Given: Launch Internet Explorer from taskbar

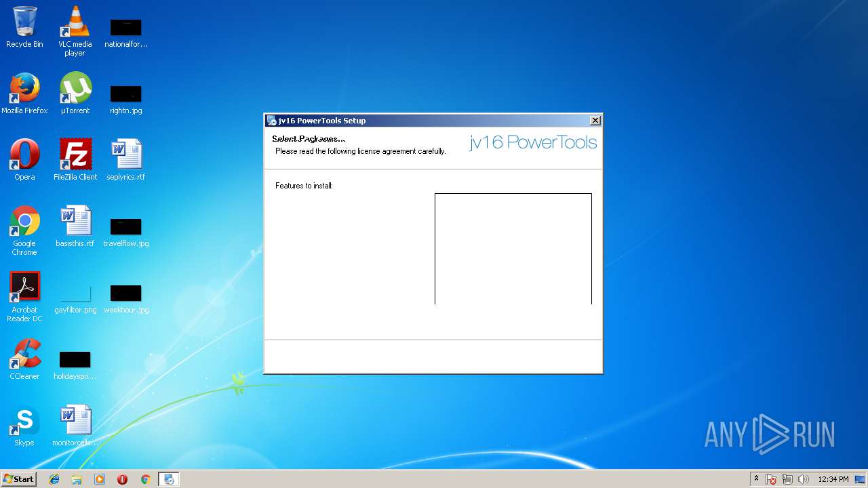Looking at the screenshot, I should 54,479.
